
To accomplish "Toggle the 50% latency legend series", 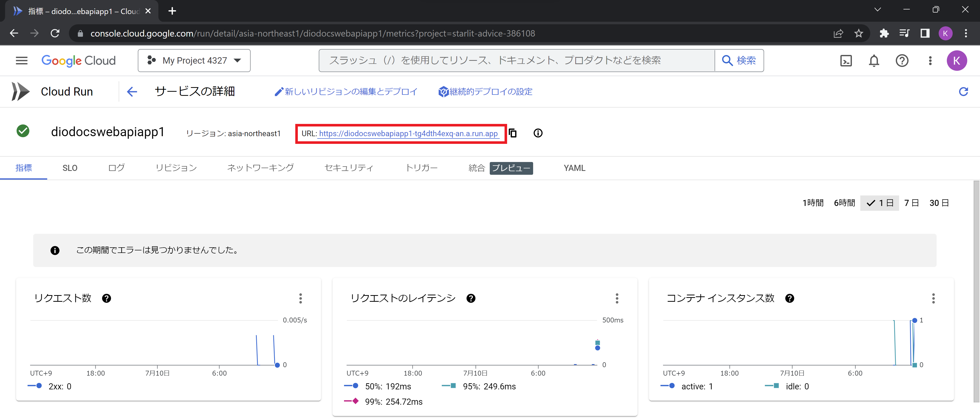I will pos(378,386).
